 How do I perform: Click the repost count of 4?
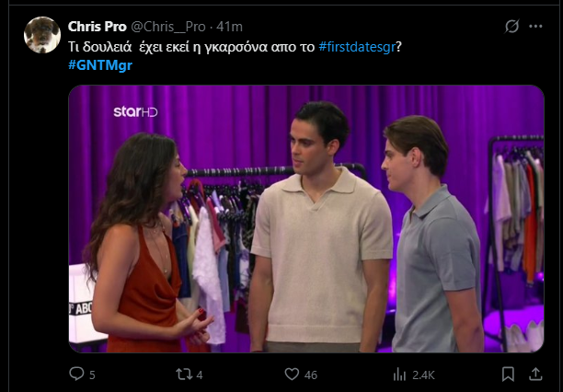tap(200, 375)
